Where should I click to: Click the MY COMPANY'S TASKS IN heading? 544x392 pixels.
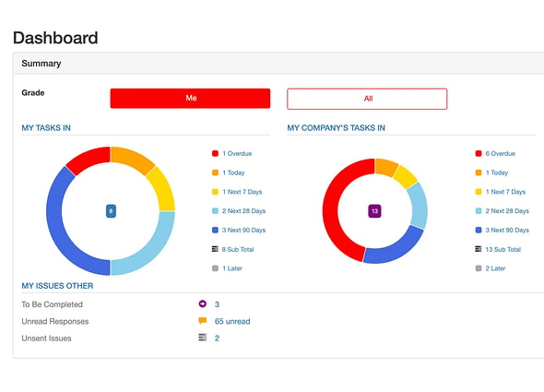pos(337,128)
